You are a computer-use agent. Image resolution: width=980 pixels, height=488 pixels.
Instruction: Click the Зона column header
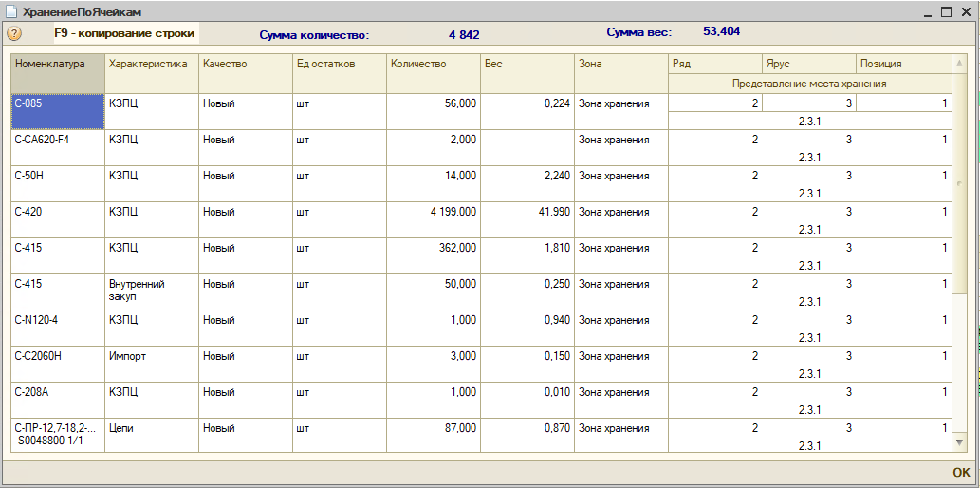pyautogui.click(x=621, y=74)
